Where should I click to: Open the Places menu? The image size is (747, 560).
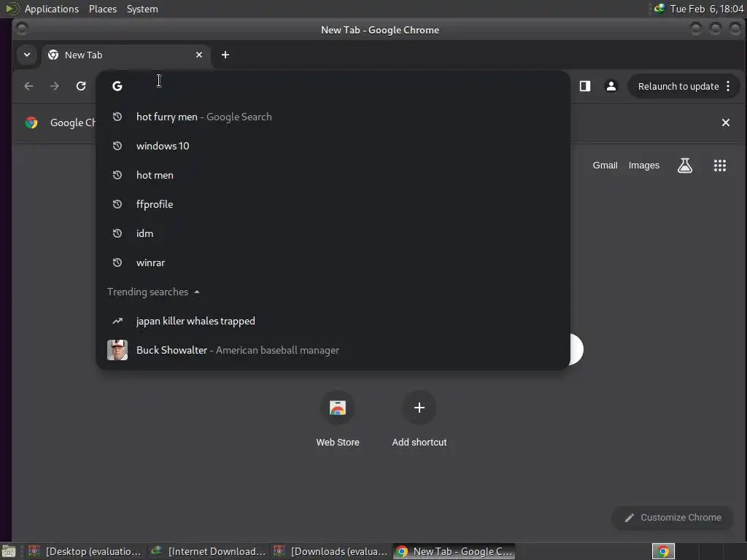click(x=102, y=9)
